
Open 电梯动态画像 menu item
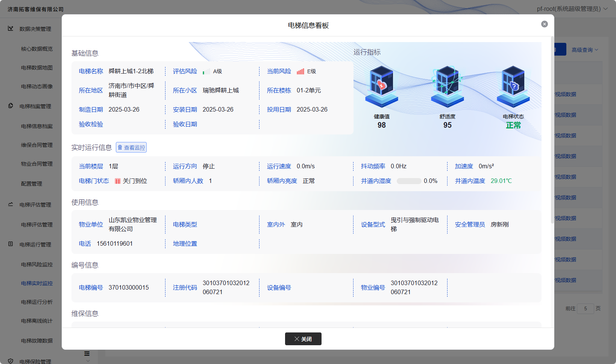pyautogui.click(x=37, y=86)
